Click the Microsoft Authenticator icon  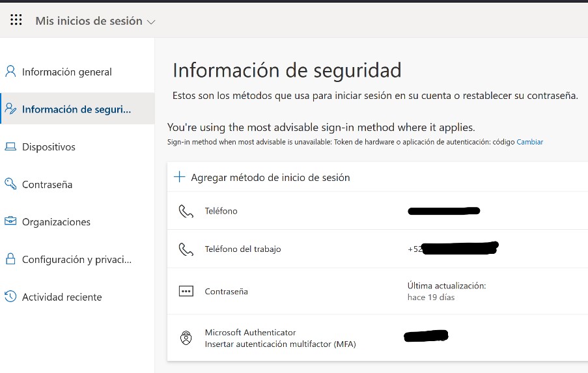coord(186,338)
